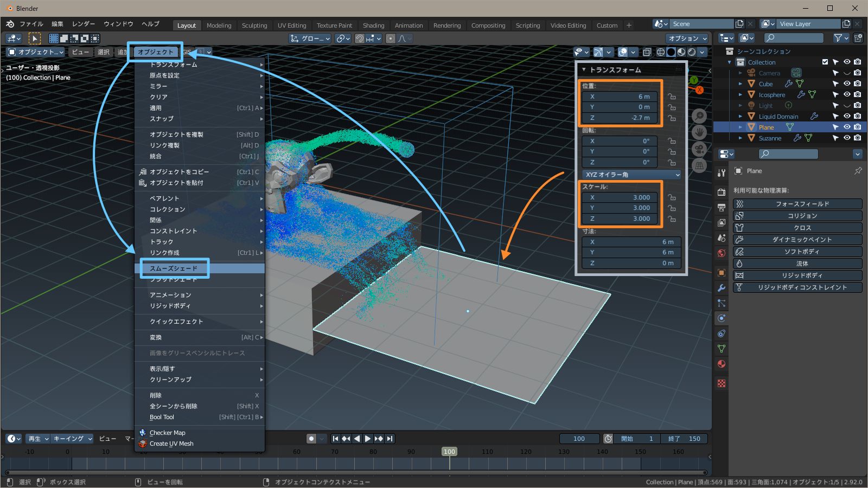This screenshot has width=868, height=488.
Task: Switch viewport to material preview shading
Action: coord(681,52)
